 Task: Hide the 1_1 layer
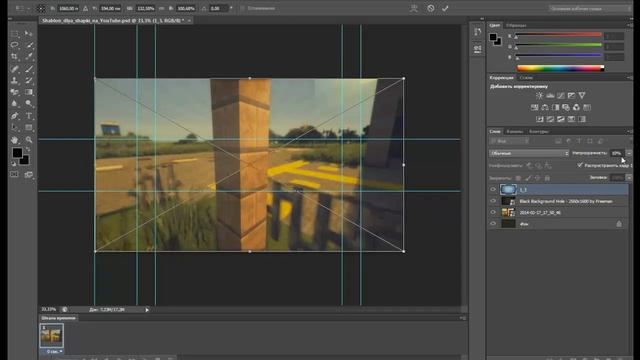point(493,189)
